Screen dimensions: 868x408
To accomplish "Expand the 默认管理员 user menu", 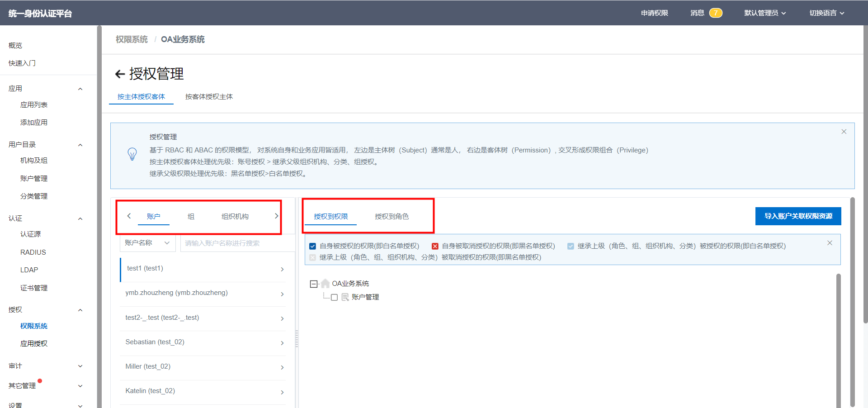I will pyautogui.click(x=765, y=13).
